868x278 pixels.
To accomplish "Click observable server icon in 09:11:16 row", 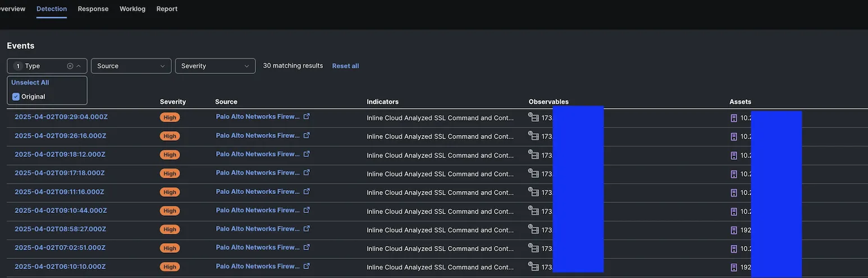I will [533, 192].
